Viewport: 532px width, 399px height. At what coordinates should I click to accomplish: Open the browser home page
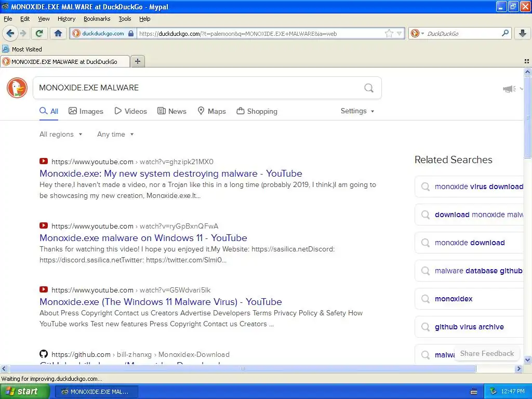[58, 33]
